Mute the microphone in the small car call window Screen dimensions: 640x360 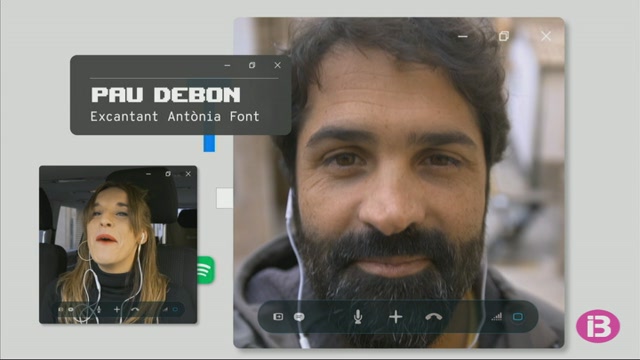coord(99,309)
